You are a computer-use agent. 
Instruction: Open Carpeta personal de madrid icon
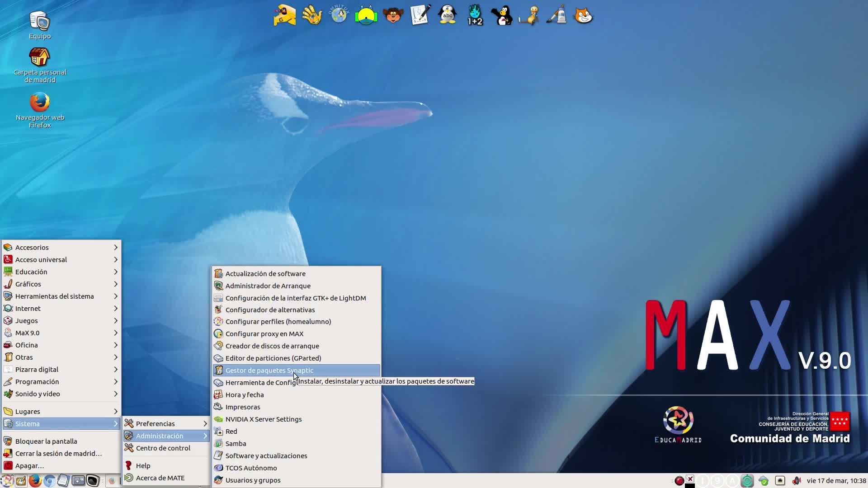40,58
